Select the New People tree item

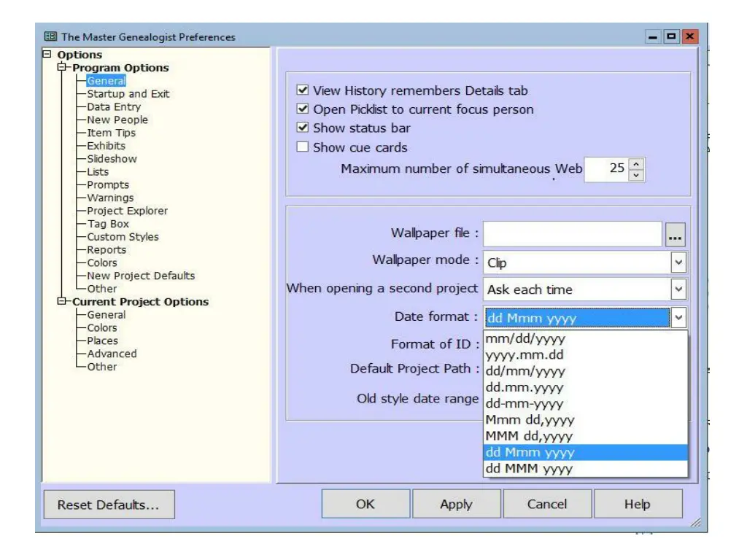pyautogui.click(x=117, y=120)
